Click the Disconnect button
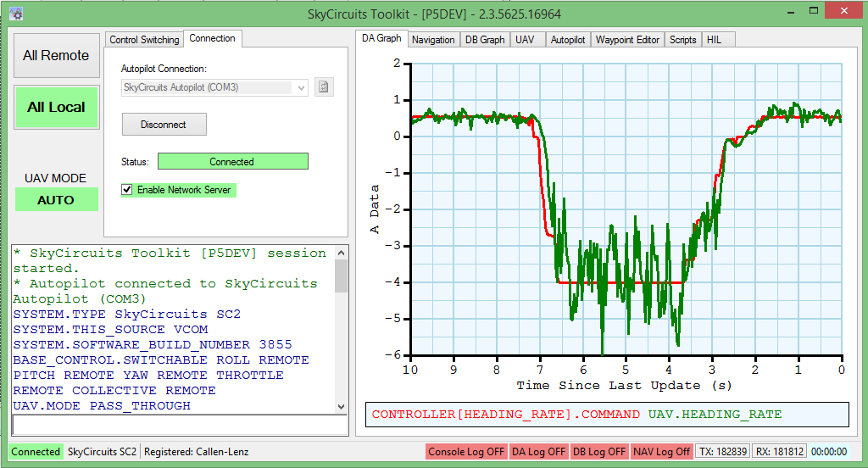The height and width of the screenshot is (468, 868). click(x=164, y=125)
